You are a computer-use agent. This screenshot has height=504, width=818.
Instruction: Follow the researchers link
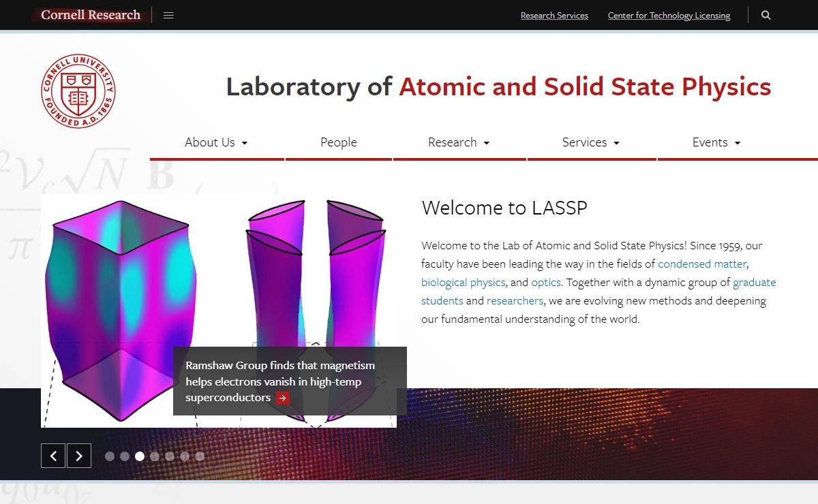(x=515, y=300)
